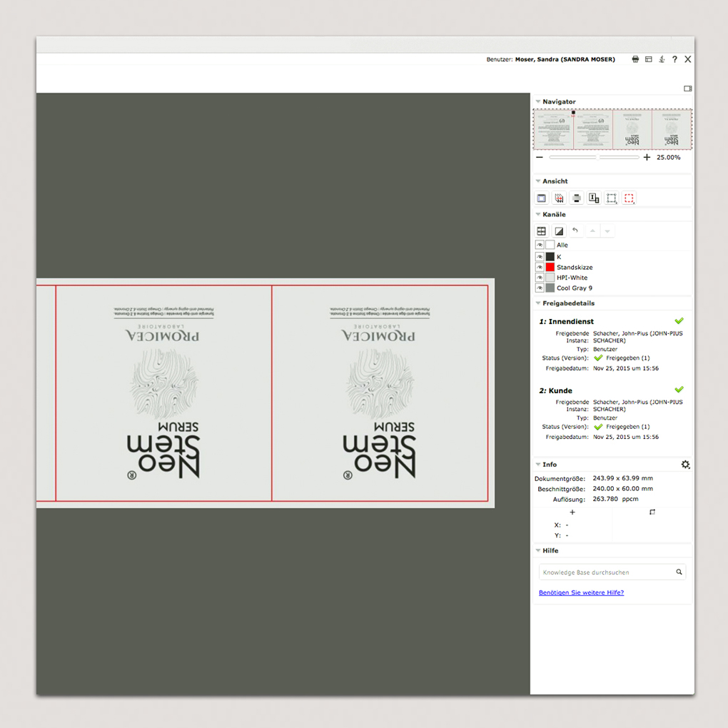Open help with the question mark icon

point(674,59)
